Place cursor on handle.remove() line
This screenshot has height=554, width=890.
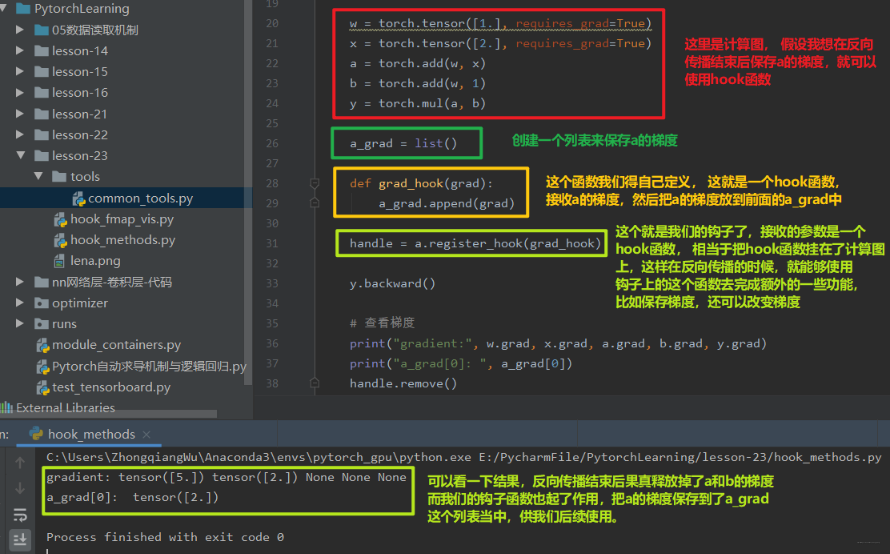[x=403, y=383]
